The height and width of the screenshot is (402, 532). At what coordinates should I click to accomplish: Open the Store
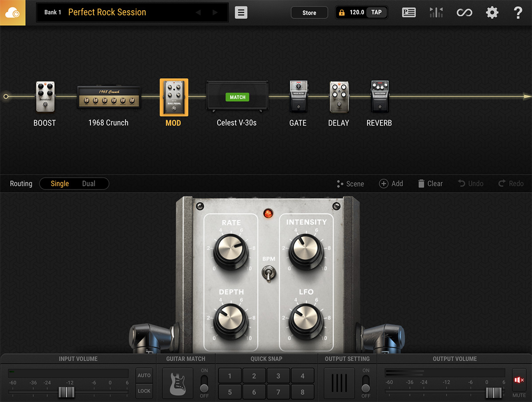(309, 12)
